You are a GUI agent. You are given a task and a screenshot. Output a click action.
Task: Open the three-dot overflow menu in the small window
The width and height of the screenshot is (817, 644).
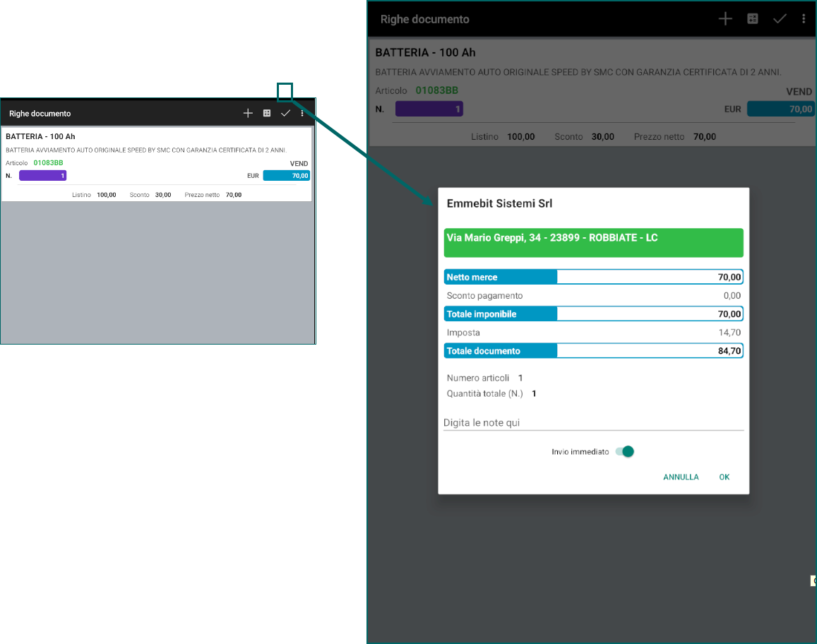302,113
